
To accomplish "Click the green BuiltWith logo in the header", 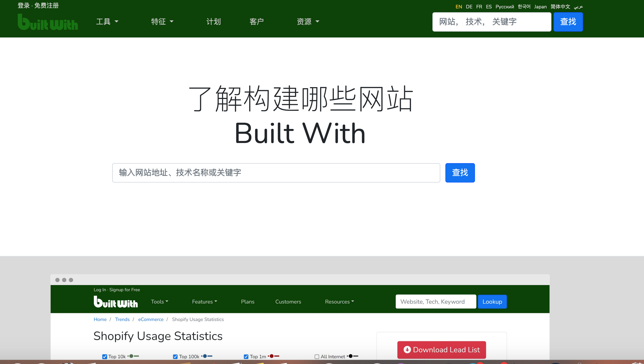I will (x=48, y=22).
